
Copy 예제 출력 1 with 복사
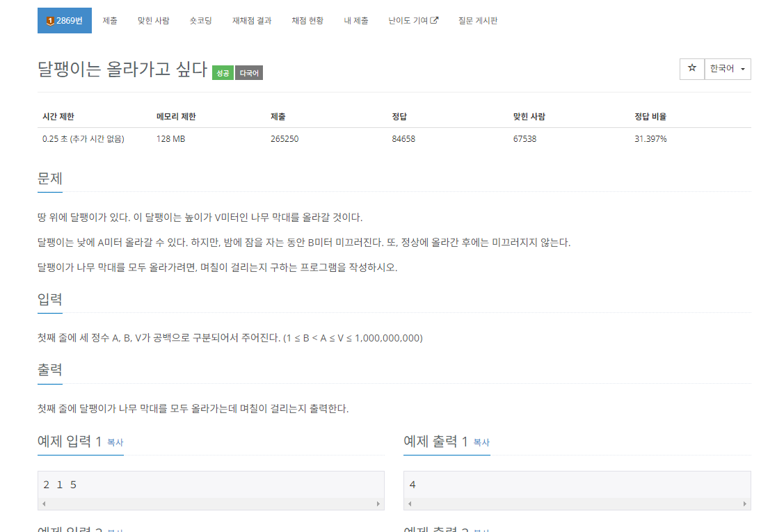[x=481, y=442]
